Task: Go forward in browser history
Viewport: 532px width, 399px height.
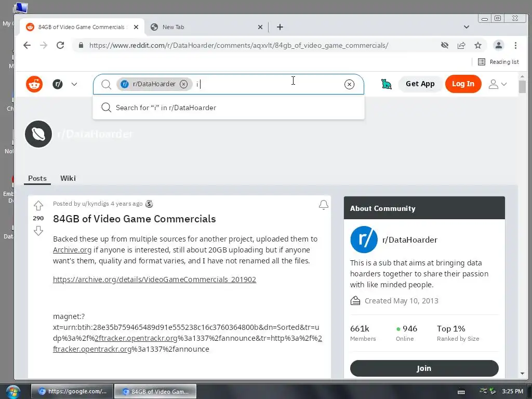Action: [x=44, y=45]
